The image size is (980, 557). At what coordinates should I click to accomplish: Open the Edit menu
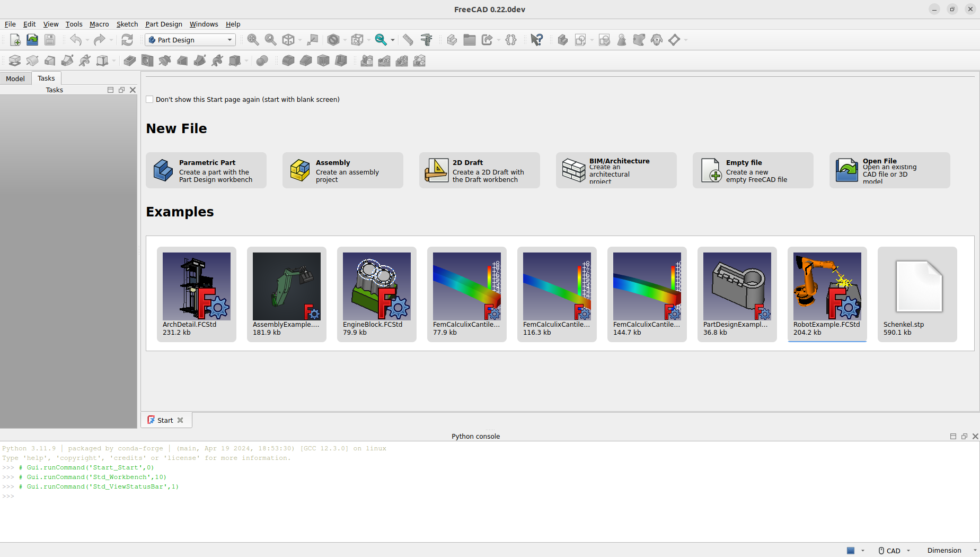point(29,24)
